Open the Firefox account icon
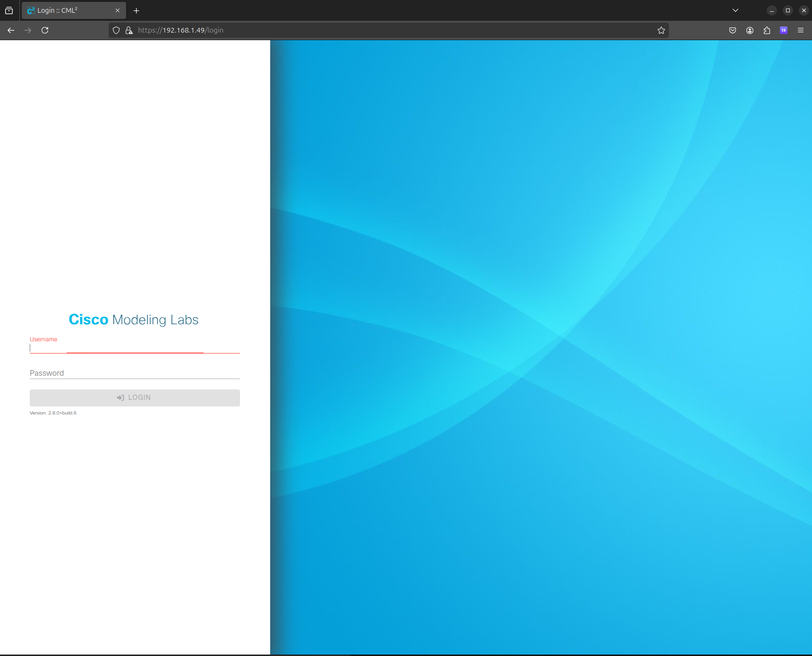Screen dimensions: 812x656 [750, 30]
